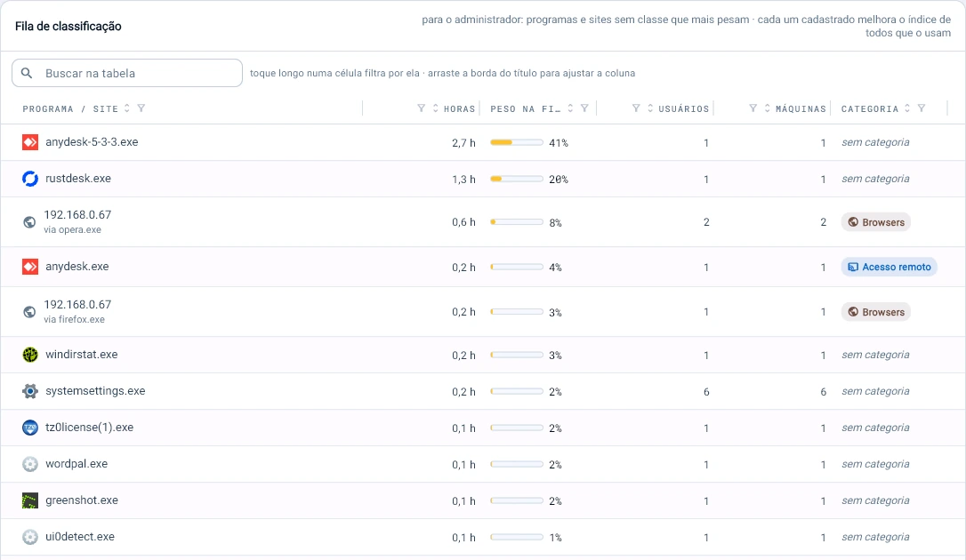Viewport: 966px width, 560px height.
Task: Click 'sem categoria' for greenshot.exe
Action: coord(875,501)
